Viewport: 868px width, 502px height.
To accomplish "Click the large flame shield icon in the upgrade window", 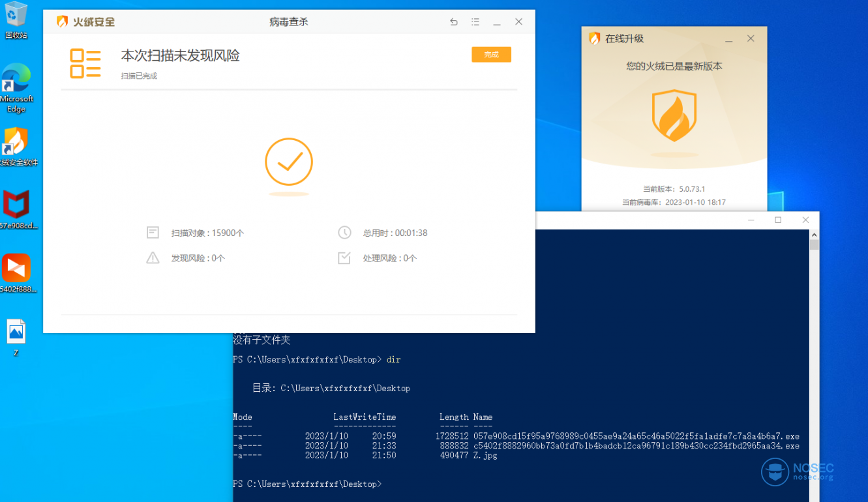I will 674,116.
